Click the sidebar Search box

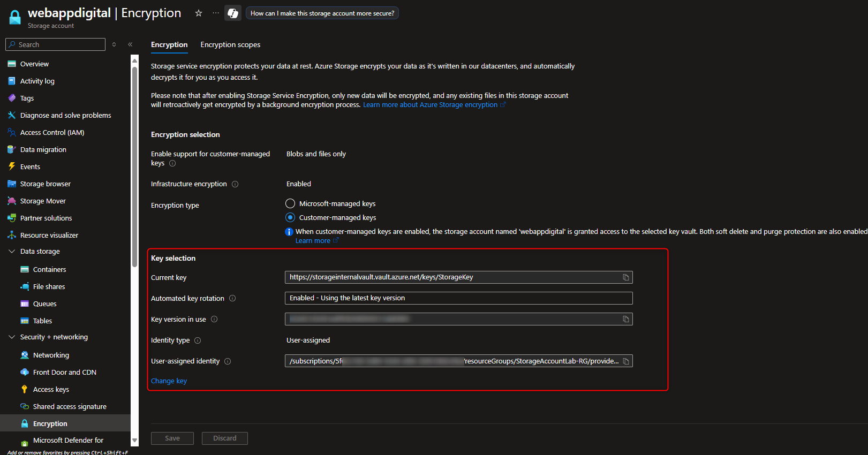tap(56, 44)
